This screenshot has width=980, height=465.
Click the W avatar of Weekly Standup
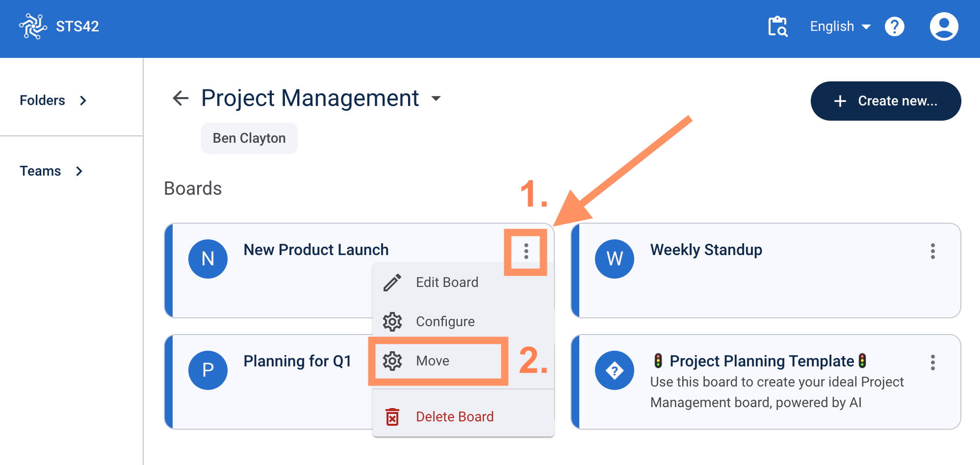point(614,259)
